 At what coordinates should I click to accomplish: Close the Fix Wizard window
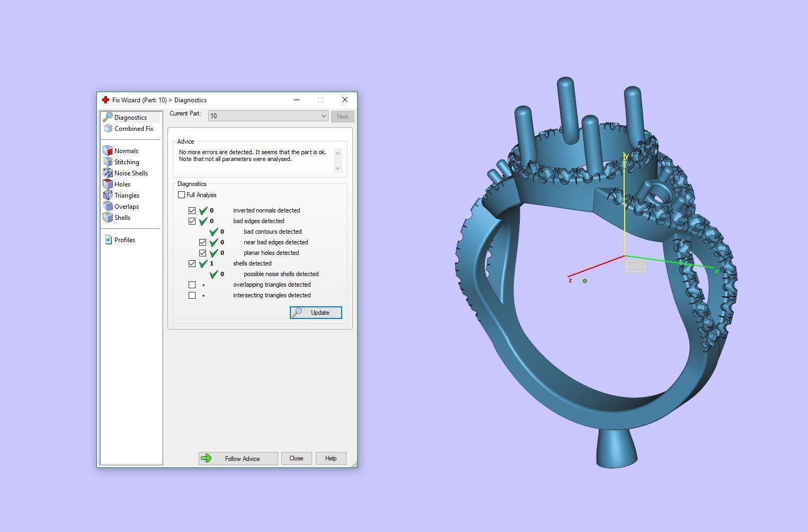345,100
